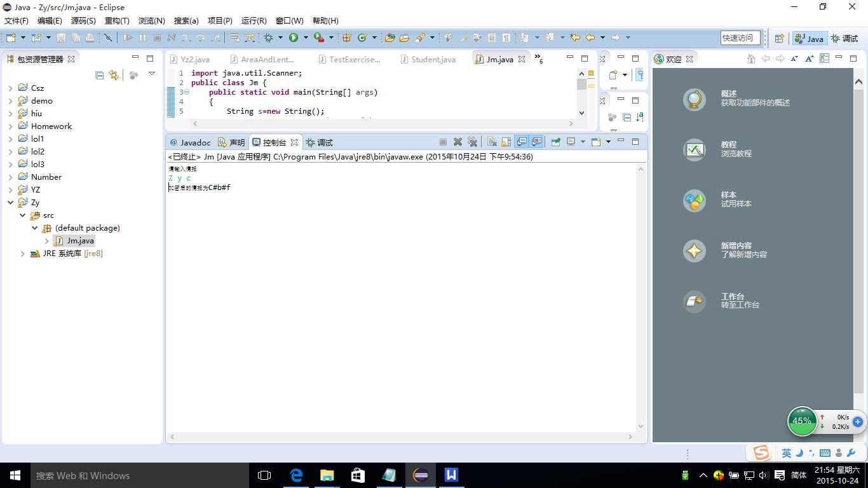Click the Windows Start button

(x=15, y=475)
